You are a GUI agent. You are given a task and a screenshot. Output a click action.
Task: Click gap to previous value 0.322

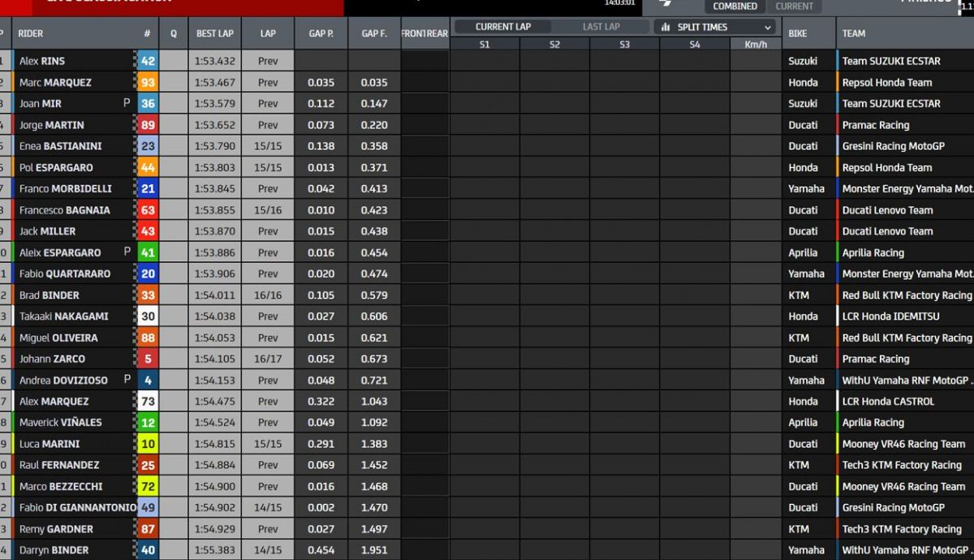(x=321, y=401)
